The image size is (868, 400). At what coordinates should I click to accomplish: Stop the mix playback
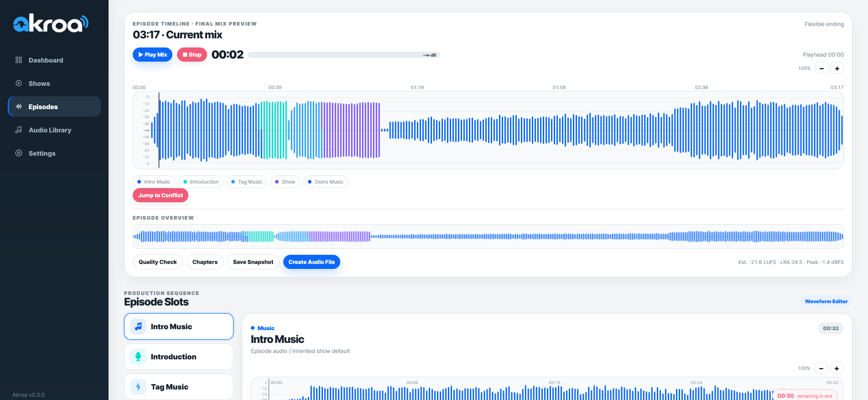coord(192,55)
